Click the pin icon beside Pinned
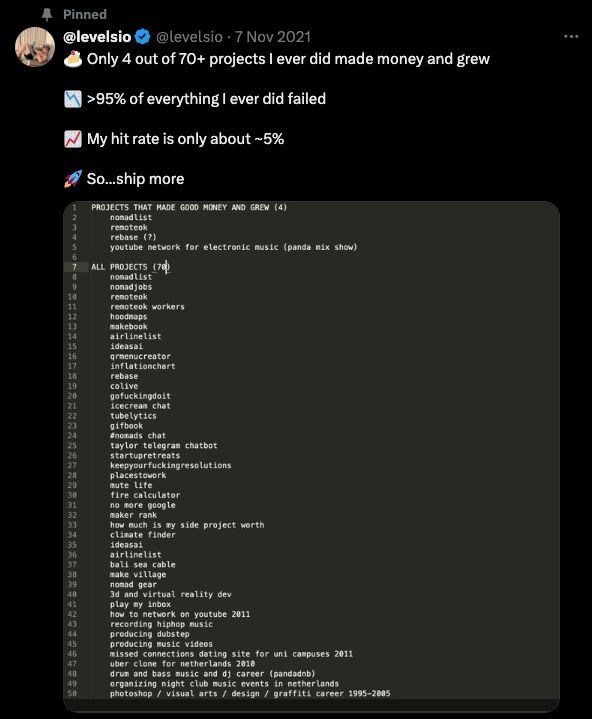The image size is (592, 719). (x=47, y=15)
